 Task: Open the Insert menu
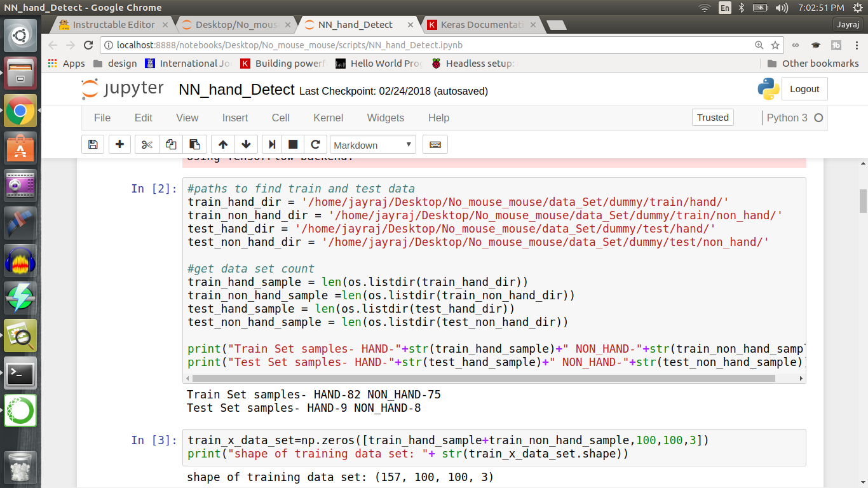point(235,118)
